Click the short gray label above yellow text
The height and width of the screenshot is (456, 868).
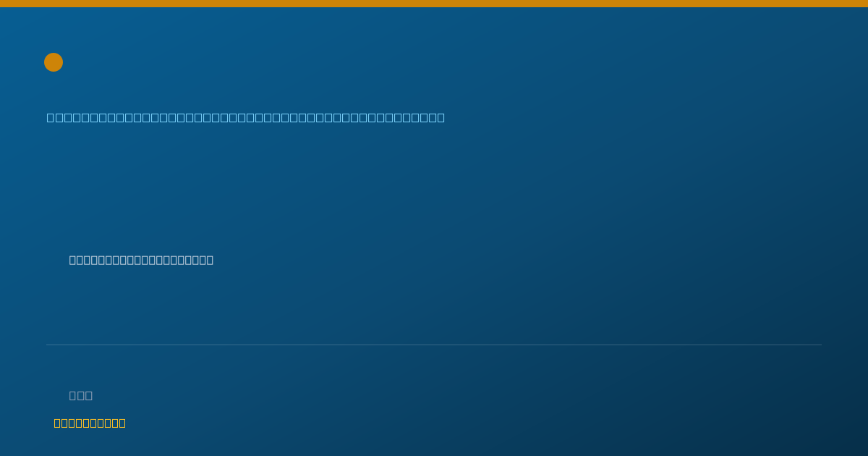click(81, 395)
